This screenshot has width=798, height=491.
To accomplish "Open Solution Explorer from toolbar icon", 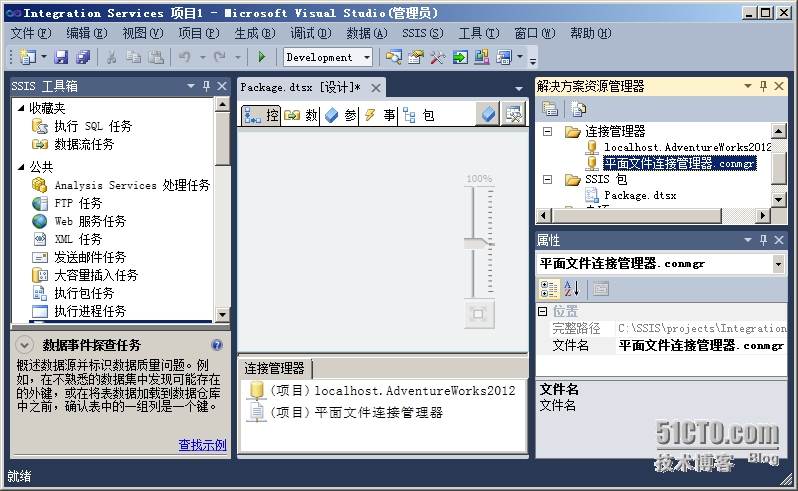I will [393, 57].
